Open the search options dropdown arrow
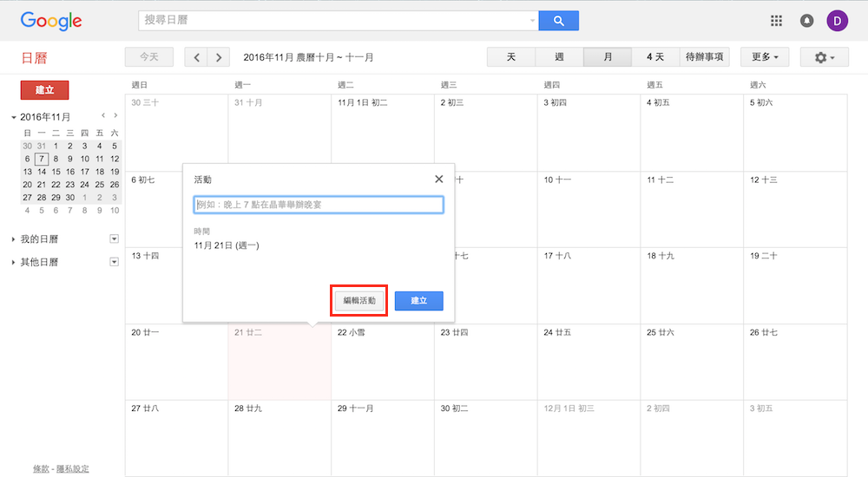The image size is (868, 477). [x=532, y=21]
